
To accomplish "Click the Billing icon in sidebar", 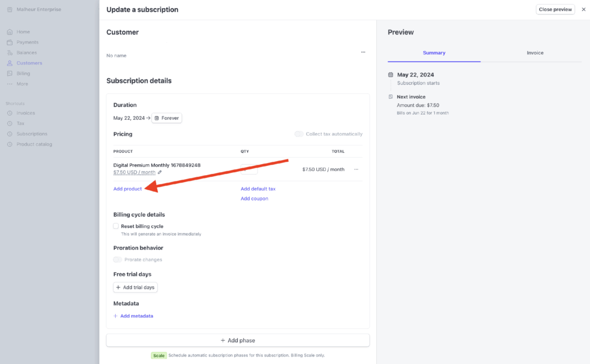I will click(x=10, y=73).
